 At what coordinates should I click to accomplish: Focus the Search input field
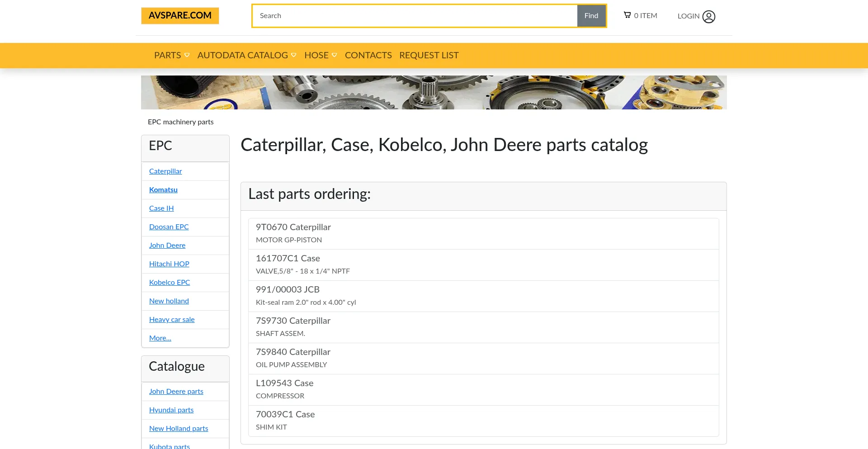(x=415, y=16)
